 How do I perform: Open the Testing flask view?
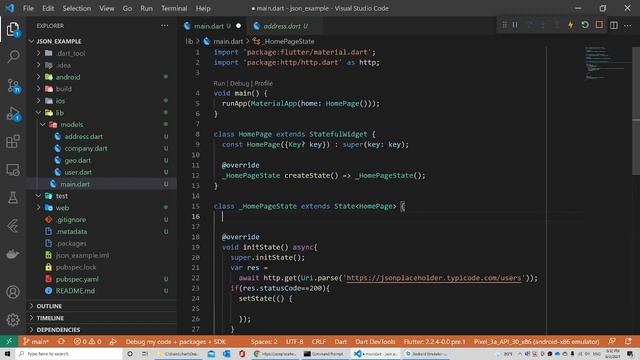pos(13,198)
